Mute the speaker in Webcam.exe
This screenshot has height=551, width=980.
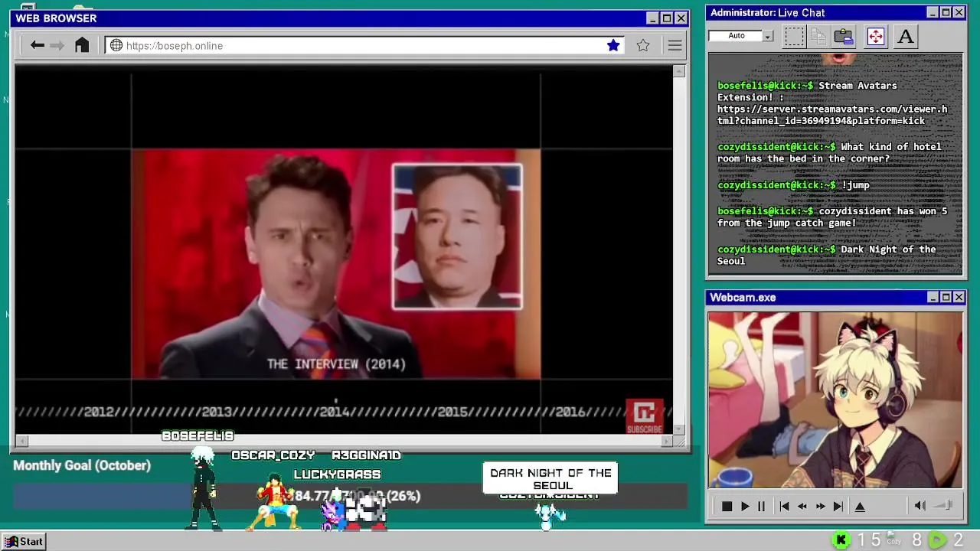[920, 505]
